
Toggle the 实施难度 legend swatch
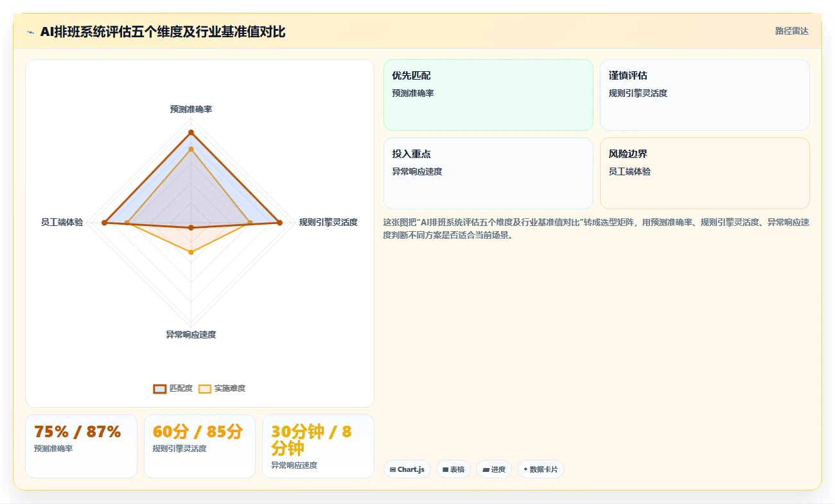click(x=205, y=388)
